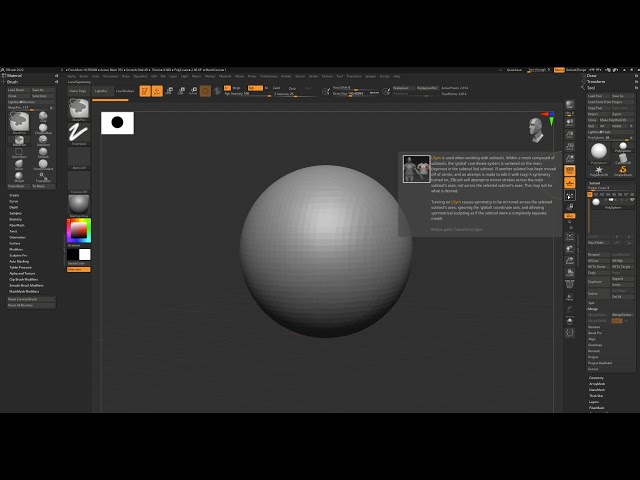Expand the ArrayMesh section
640x480 pixels.
coord(597,384)
